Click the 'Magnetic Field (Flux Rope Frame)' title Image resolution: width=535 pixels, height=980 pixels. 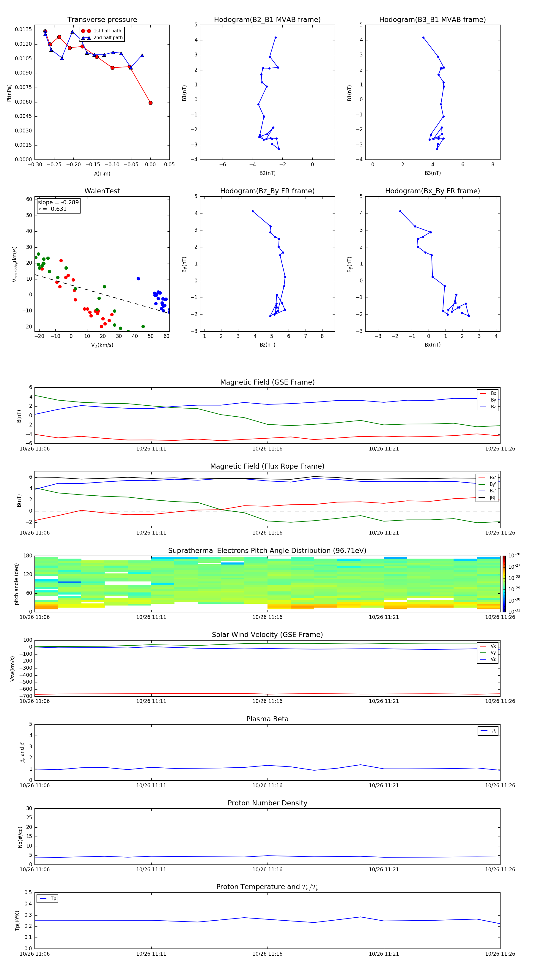click(x=267, y=467)
